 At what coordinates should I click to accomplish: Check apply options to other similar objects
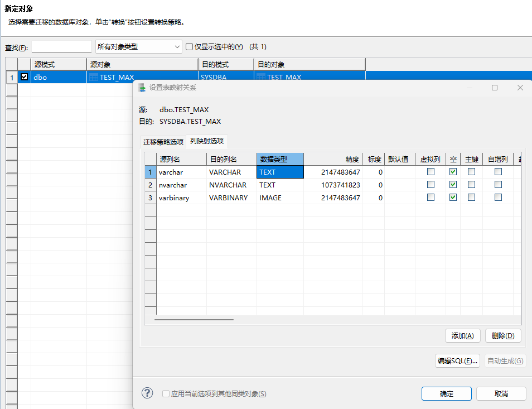pos(166,393)
